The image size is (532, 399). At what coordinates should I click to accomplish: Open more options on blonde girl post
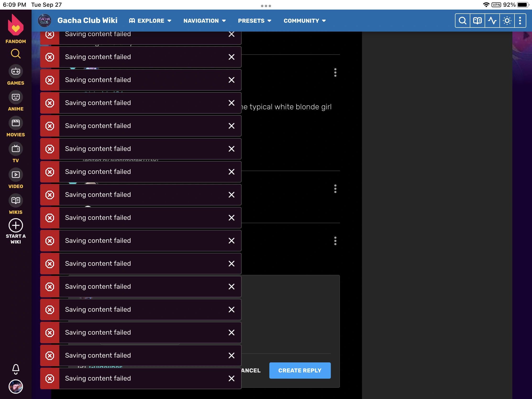(x=335, y=72)
